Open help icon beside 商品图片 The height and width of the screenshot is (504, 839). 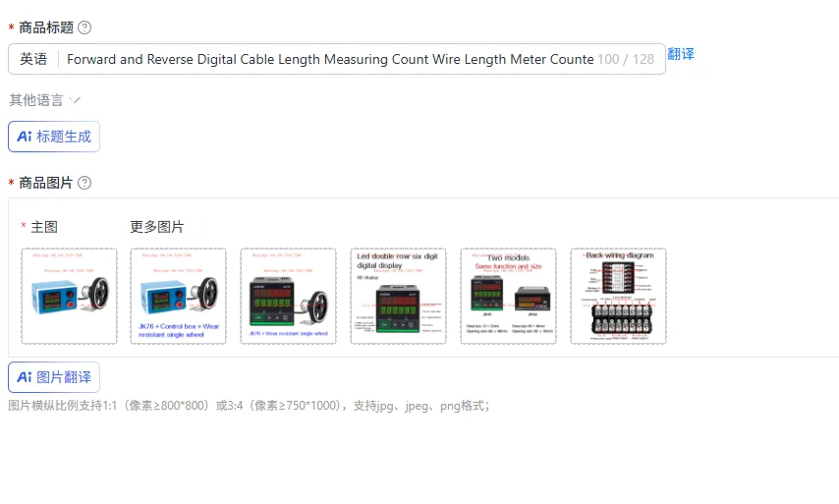pos(84,183)
